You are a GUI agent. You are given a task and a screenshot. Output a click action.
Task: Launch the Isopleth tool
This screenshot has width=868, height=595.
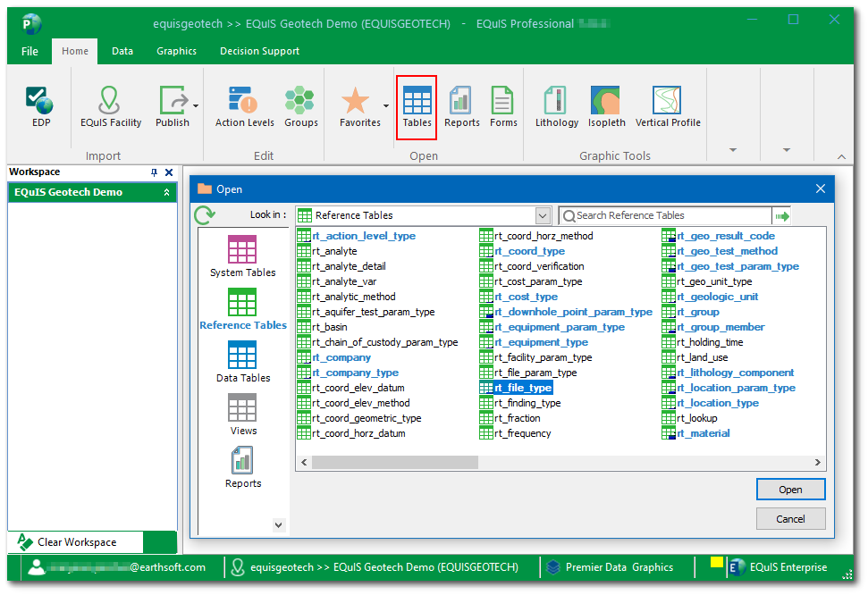pos(606,105)
